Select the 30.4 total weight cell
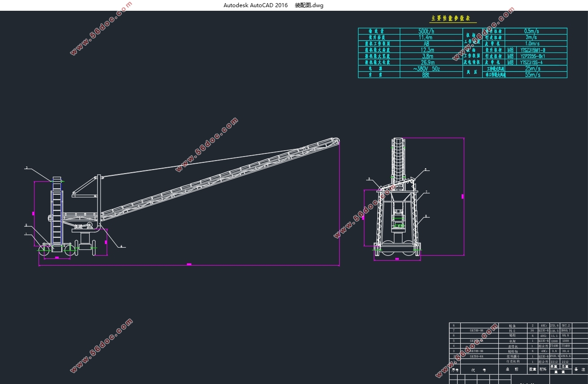This screenshot has width=588, height=384. (x=566, y=351)
